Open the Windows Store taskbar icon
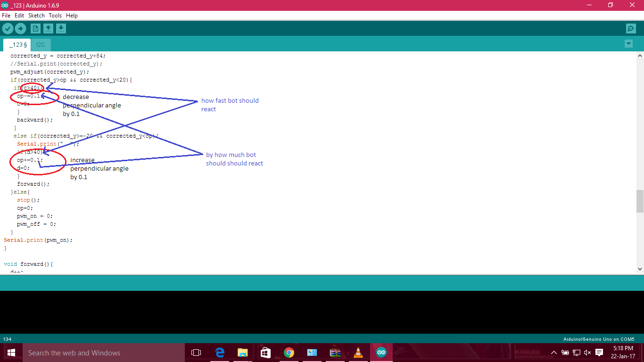 click(x=266, y=353)
